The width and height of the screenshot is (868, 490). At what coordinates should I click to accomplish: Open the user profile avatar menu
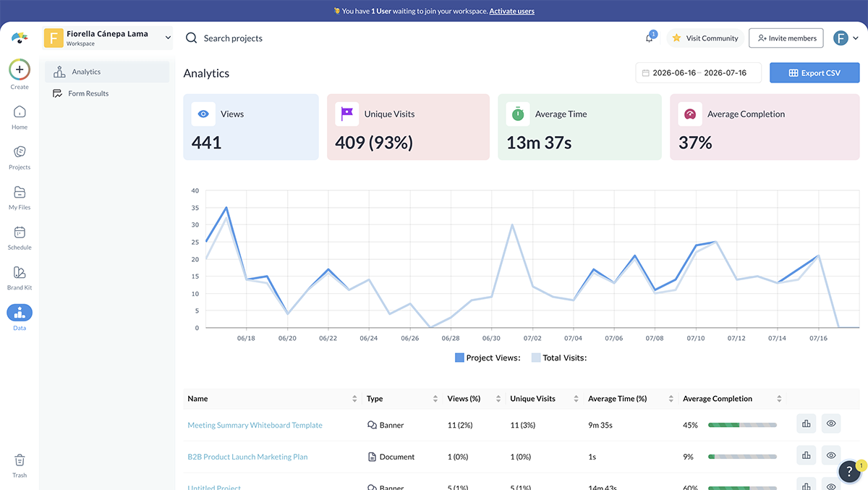point(846,38)
